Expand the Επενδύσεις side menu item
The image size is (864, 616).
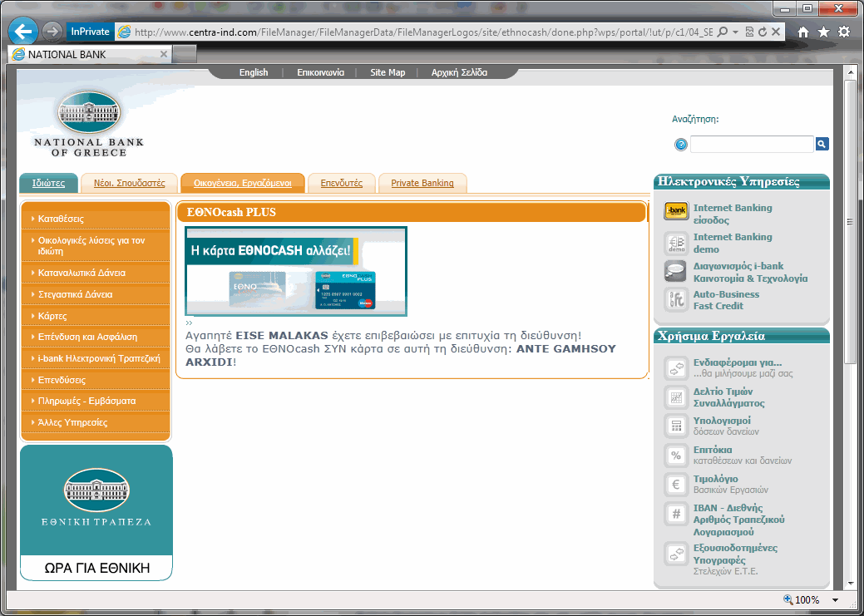pyautogui.click(x=96, y=380)
